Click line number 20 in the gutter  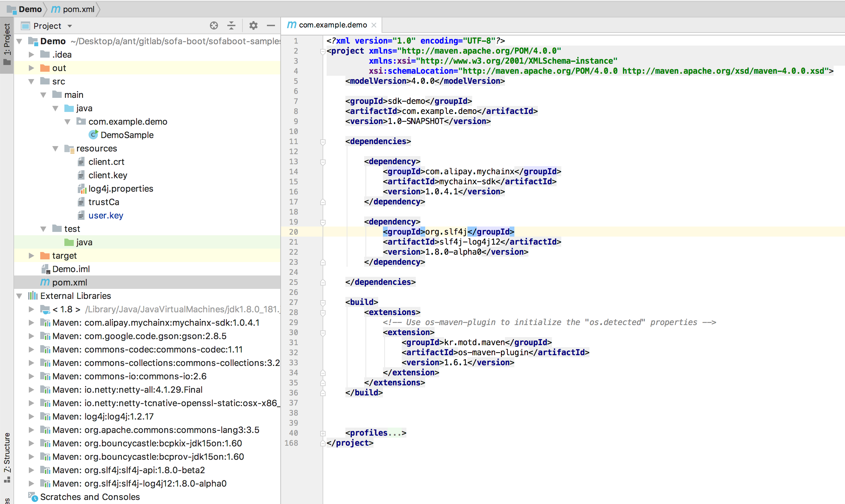point(293,232)
